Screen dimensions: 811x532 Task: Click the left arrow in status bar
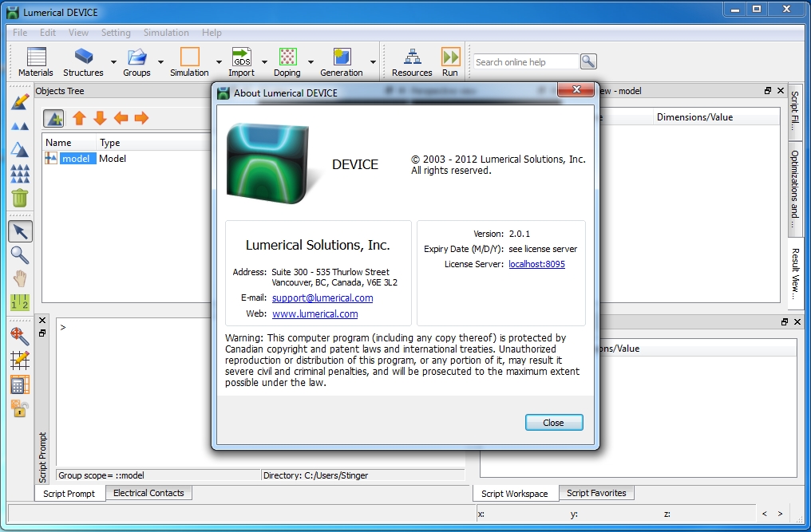click(765, 514)
